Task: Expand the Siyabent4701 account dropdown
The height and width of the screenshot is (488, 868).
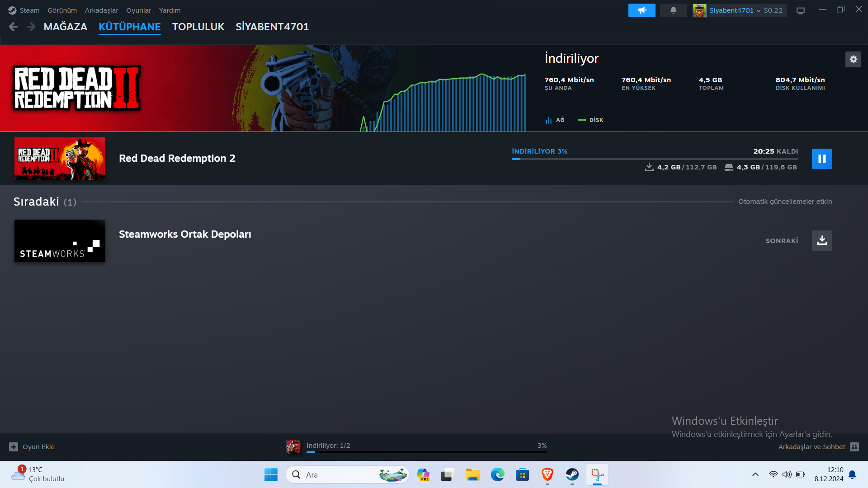Action: pyautogui.click(x=758, y=10)
